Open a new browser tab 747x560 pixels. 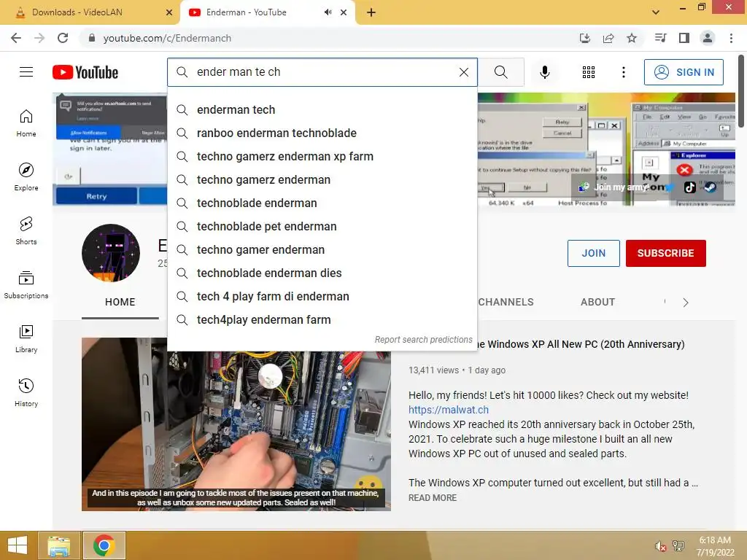click(x=371, y=12)
